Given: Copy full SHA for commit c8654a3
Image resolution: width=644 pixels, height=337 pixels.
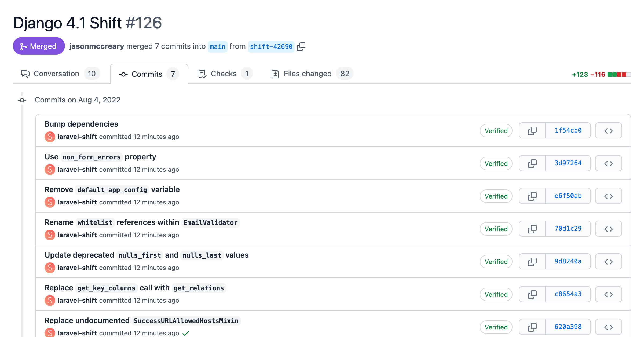Looking at the screenshot, I should tap(532, 294).
